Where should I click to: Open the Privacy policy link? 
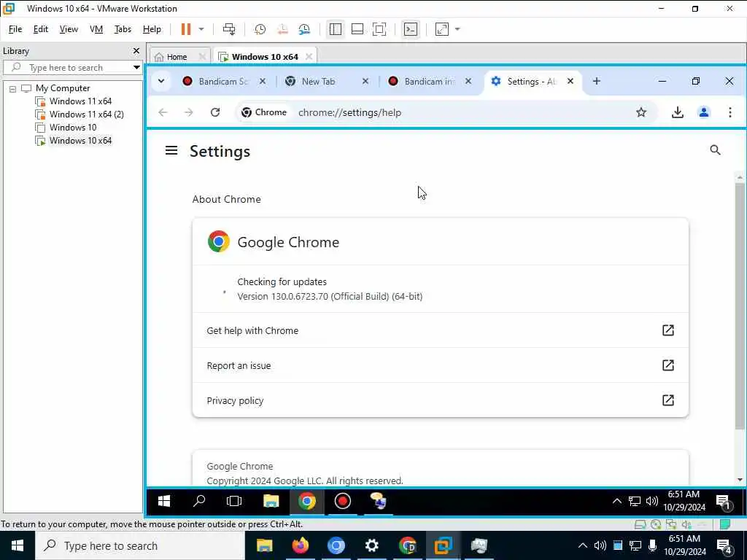pos(440,400)
